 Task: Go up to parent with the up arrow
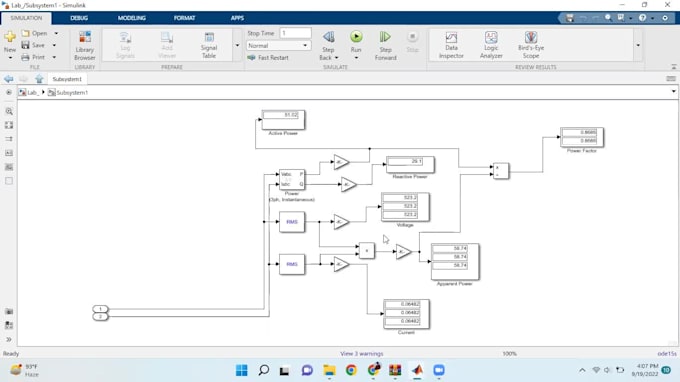39,79
